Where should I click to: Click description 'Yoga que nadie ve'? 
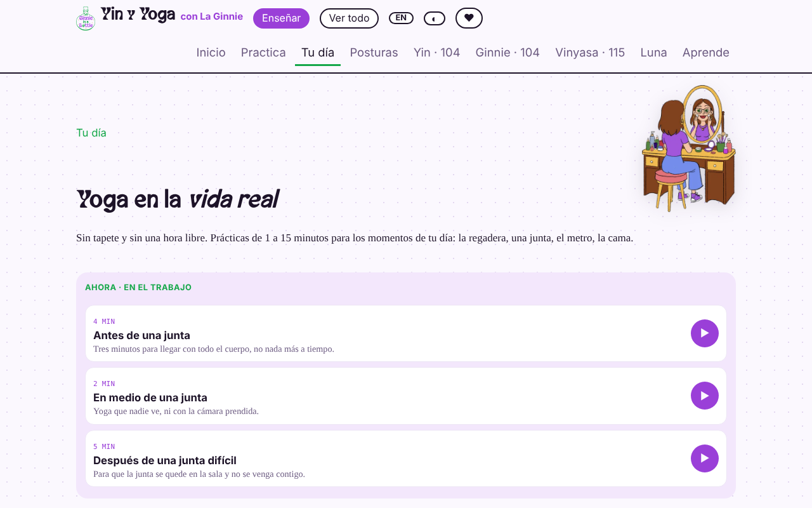click(x=176, y=411)
